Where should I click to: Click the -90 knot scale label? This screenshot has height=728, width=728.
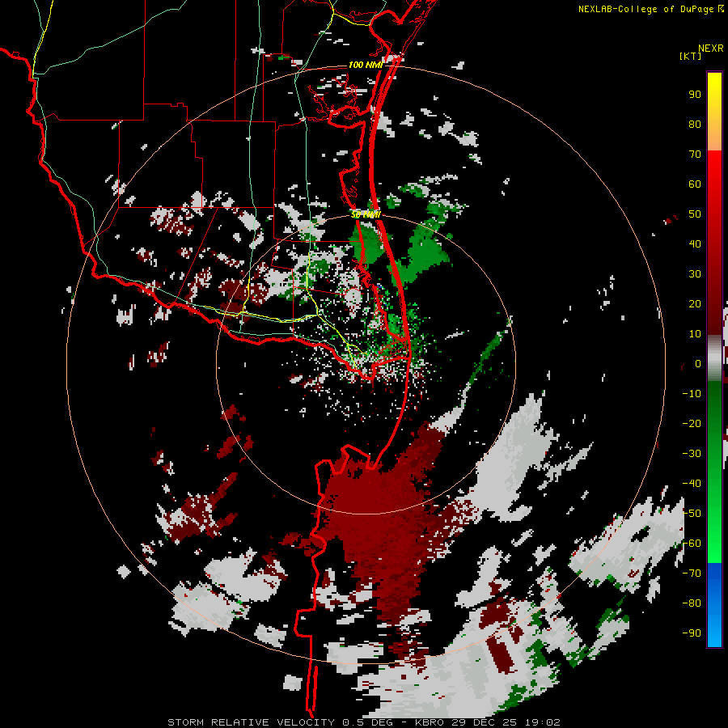pos(692,633)
